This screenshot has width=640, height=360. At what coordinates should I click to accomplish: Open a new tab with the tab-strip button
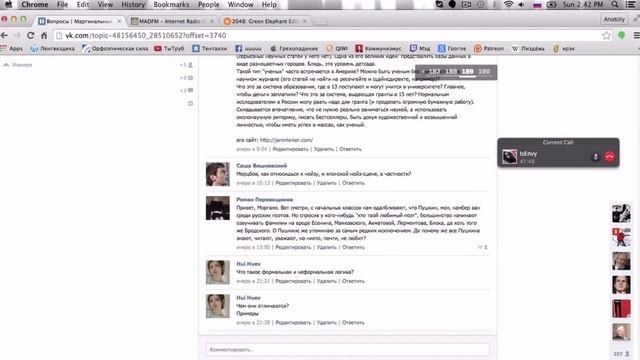tap(321, 21)
